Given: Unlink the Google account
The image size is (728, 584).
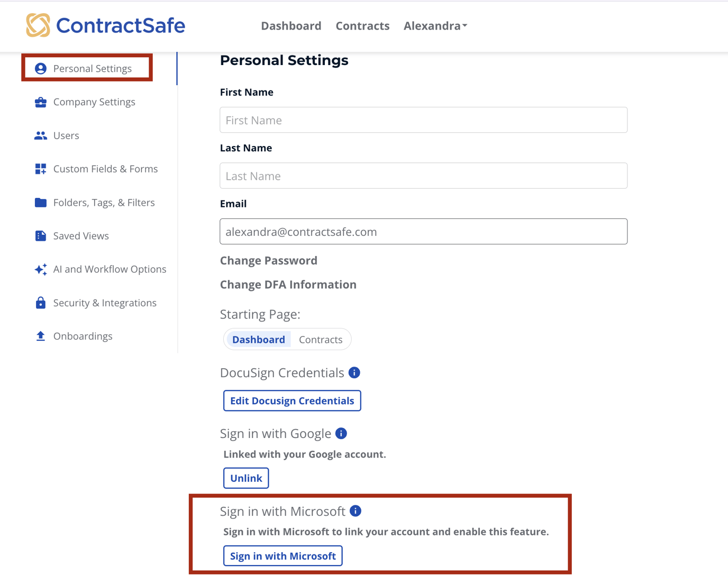Looking at the screenshot, I should tap(245, 478).
